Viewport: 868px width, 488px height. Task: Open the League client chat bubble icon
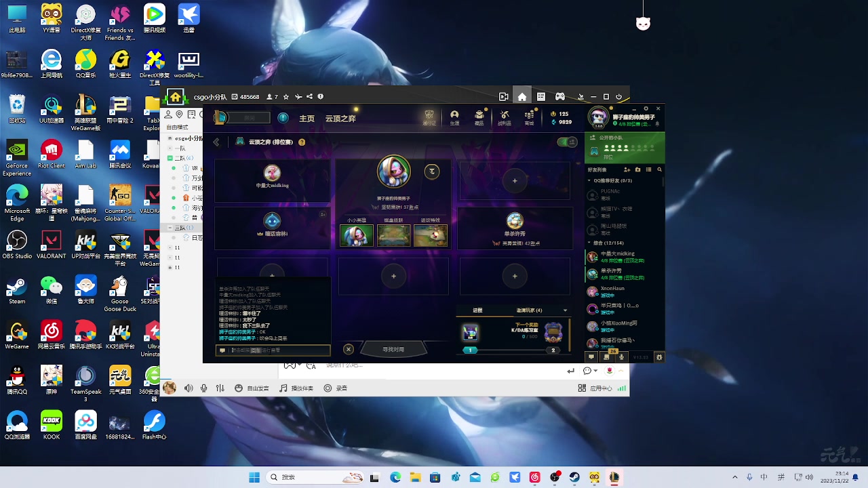(x=591, y=357)
